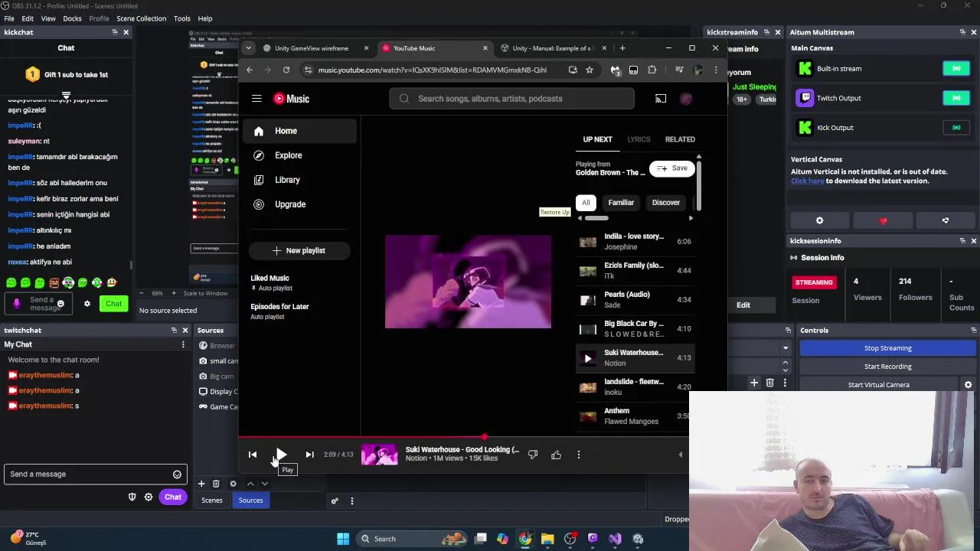
Task: Like the Suki Waterhouse song
Action: coord(557,455)
